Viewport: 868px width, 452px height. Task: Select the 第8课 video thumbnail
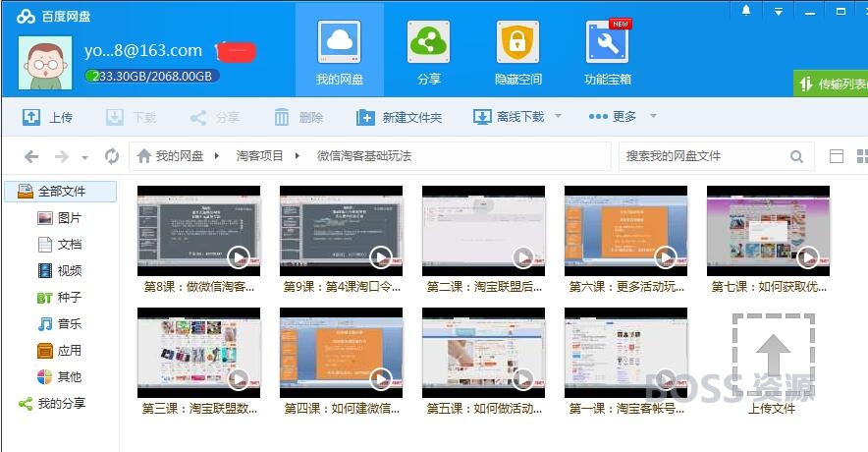(x=198, y=231)
